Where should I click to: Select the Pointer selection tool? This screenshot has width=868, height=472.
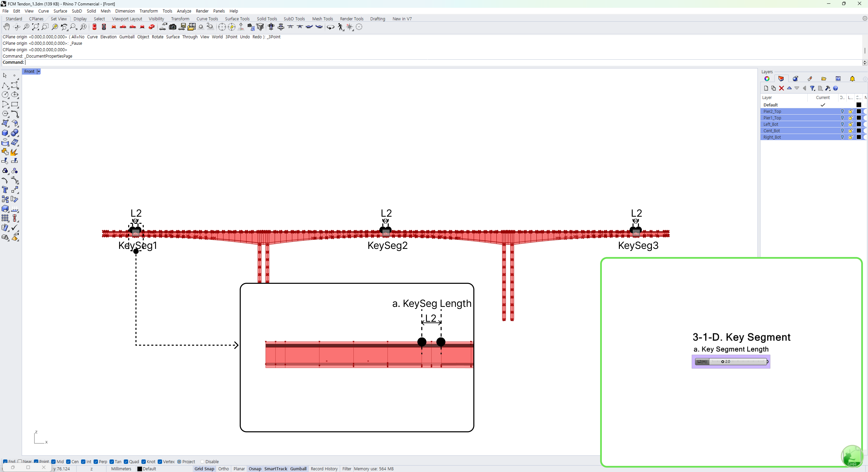click(x=5, y=75)
